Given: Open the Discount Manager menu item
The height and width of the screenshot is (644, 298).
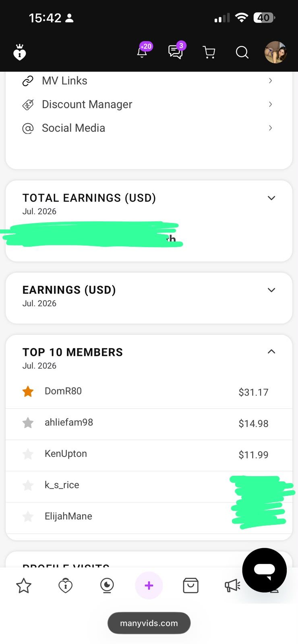Looking at the screenshot, I should (149, 105).
